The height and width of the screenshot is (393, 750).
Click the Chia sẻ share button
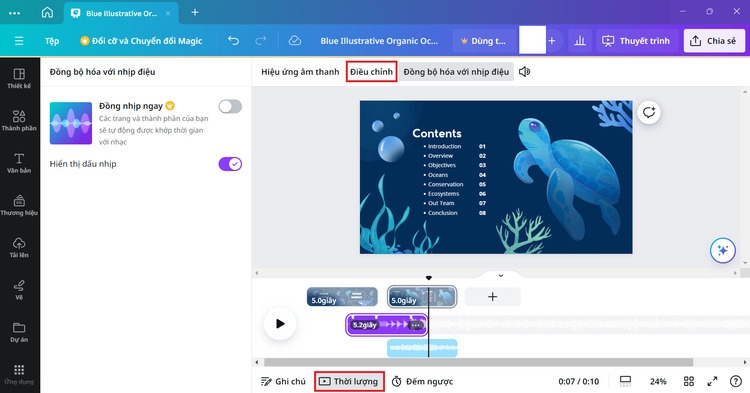(x=714, y=41)
